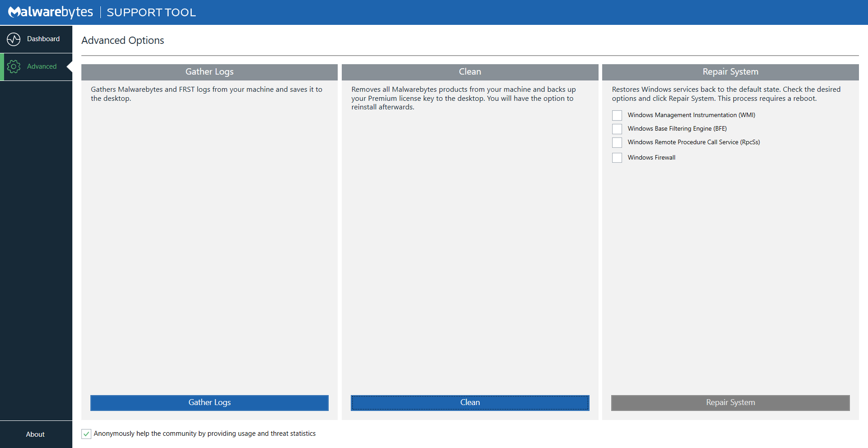Click the Malwarebytes logo in header
Screen dimensions: 868x448
pos(51,12)
